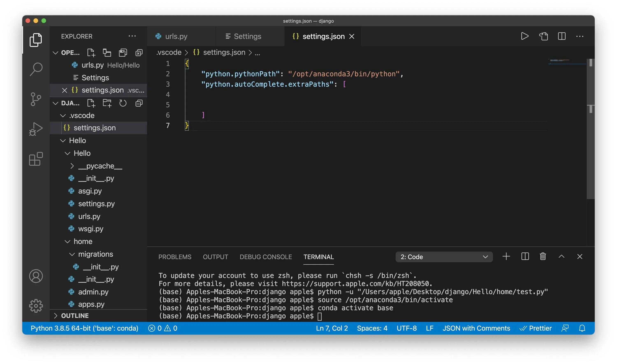Screen dimensions: 617x364
Task: Change file encoding UTF-8
Action: [x=406, y=328]
